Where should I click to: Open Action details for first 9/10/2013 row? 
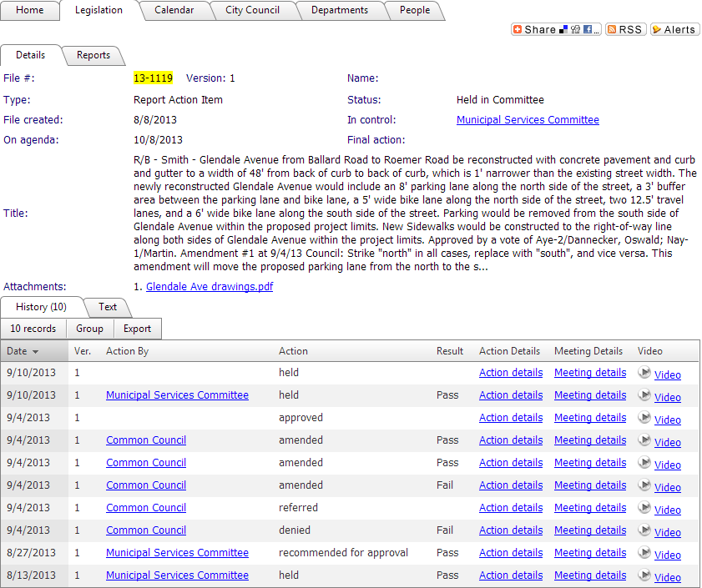point(511,373)
